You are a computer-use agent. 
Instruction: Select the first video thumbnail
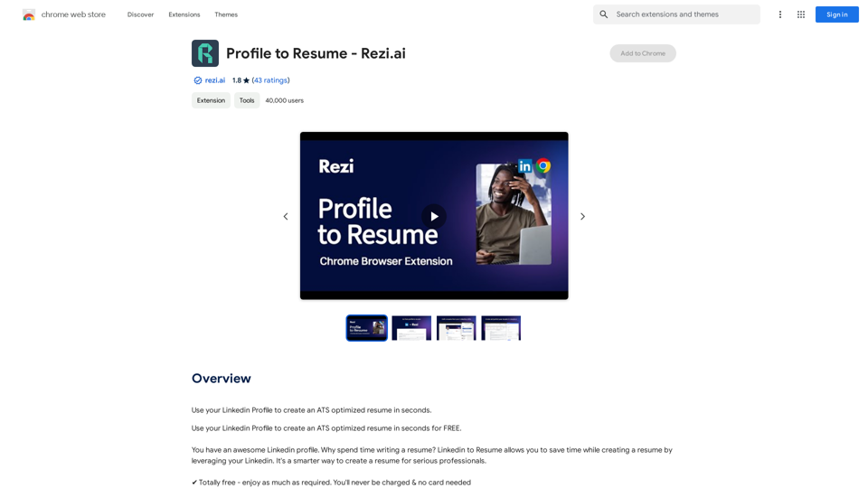click(x=366, y=328)
